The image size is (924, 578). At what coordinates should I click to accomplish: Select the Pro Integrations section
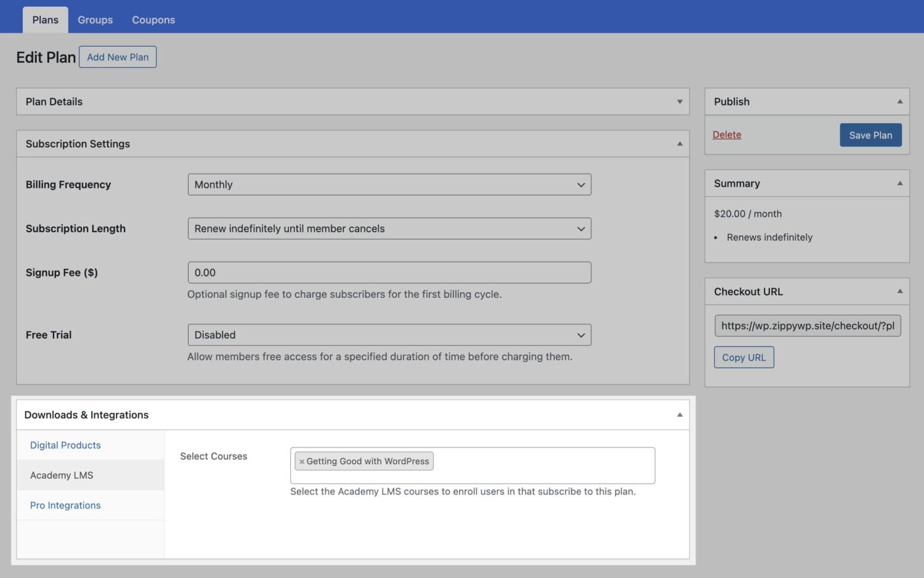pyautogui.click(x=91, y=505)
